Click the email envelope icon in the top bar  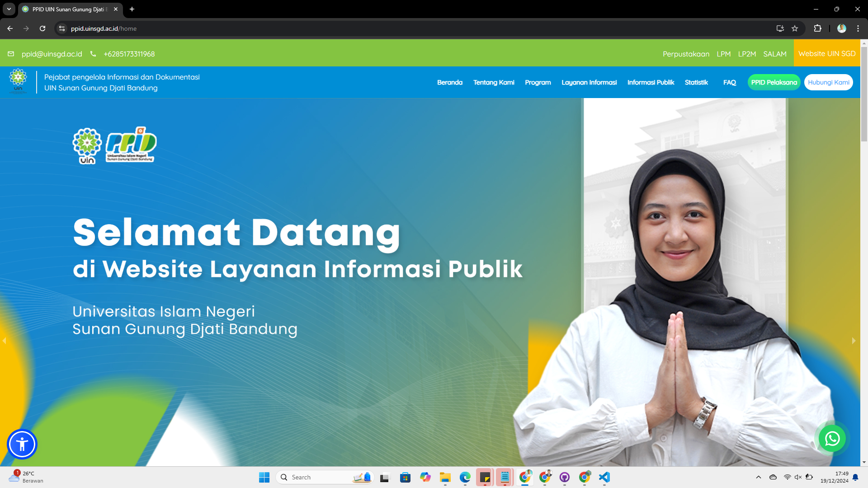pyautogui.click(x=11, y=54)
